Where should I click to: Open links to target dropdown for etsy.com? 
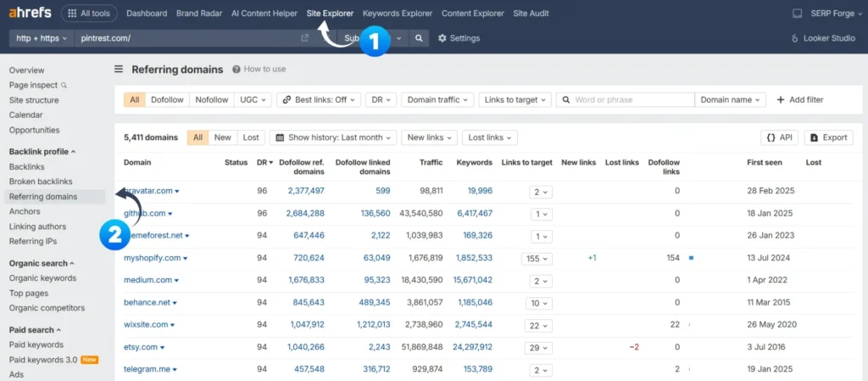(538, 348)
